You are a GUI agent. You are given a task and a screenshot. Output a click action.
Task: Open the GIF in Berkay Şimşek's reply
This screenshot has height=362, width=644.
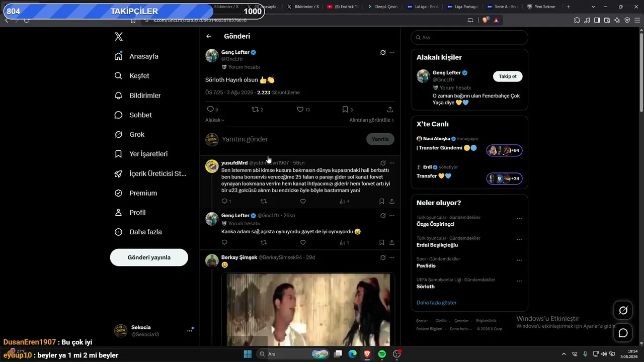point(308,310)
